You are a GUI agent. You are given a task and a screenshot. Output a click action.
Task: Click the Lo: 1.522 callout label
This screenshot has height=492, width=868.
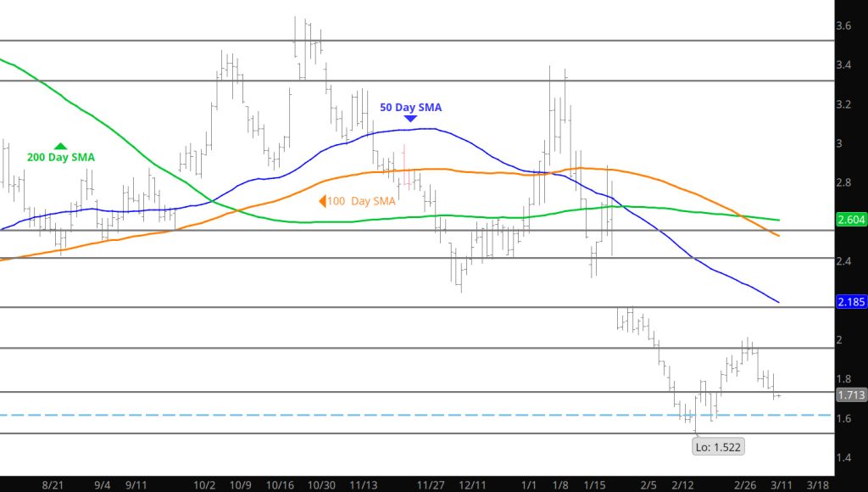click(720, 446)
